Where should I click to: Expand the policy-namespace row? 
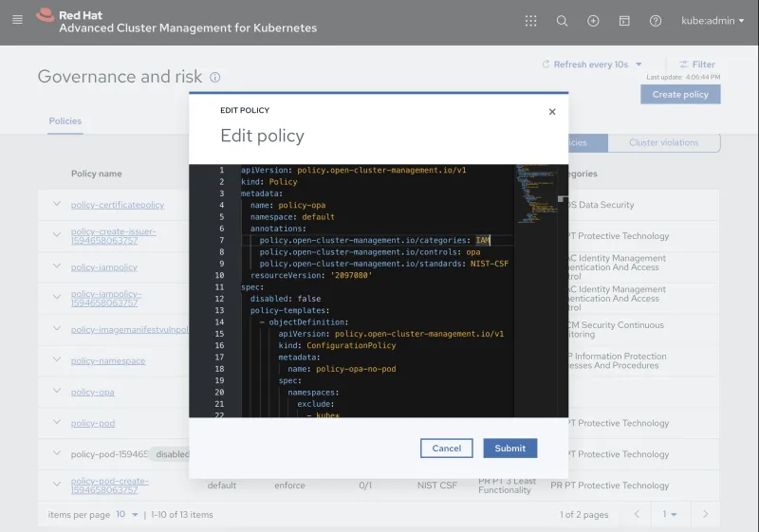56,360
